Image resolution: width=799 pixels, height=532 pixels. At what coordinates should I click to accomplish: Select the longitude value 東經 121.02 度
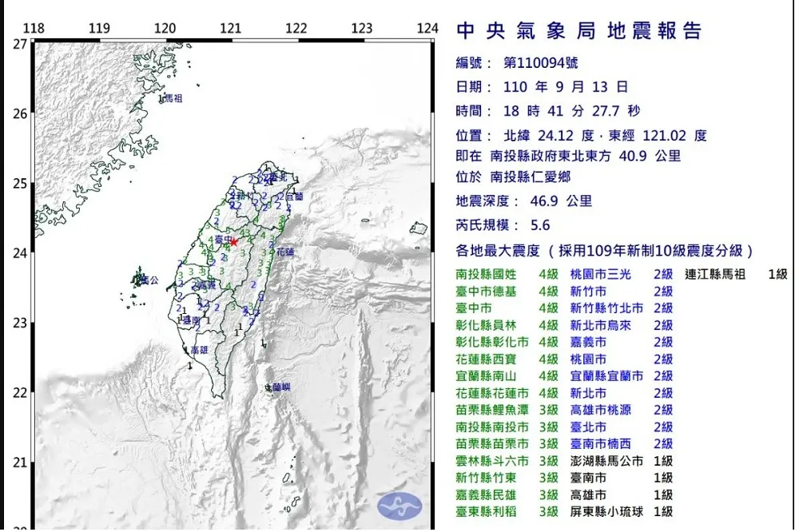658,136
